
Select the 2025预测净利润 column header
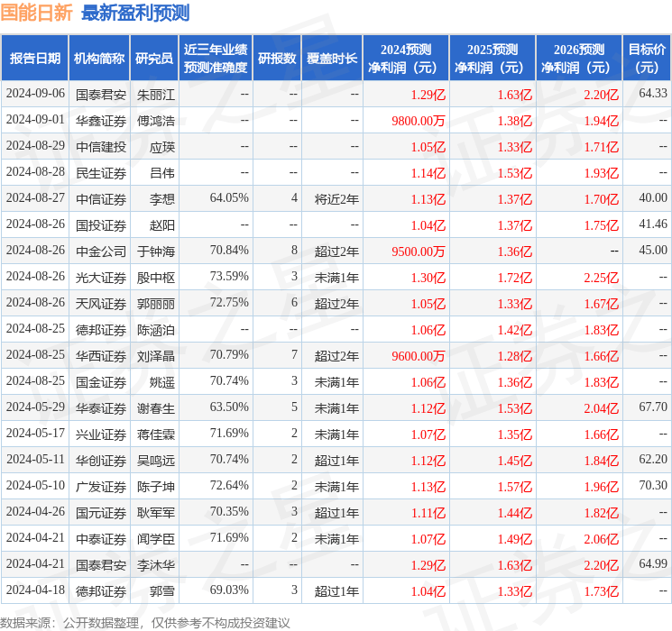tap(492, 59)
